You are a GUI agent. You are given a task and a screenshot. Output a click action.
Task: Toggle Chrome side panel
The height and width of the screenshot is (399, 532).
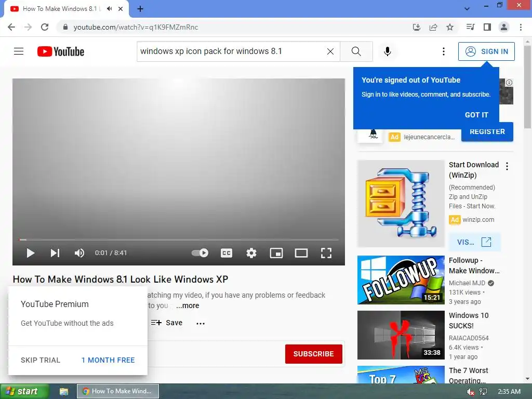(487, 27)
